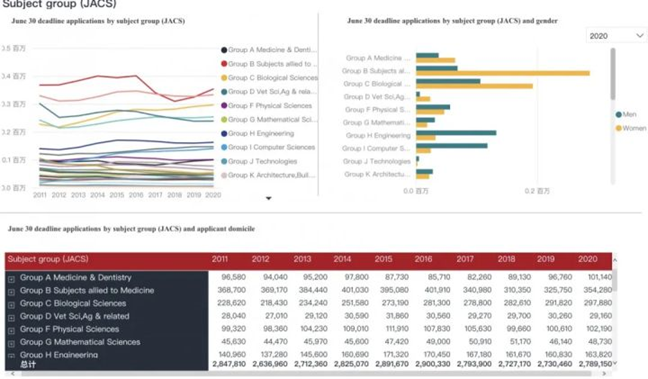
Task: Expand Group B Subjects allied to Medicine row
Action: [x=11, y=292]
